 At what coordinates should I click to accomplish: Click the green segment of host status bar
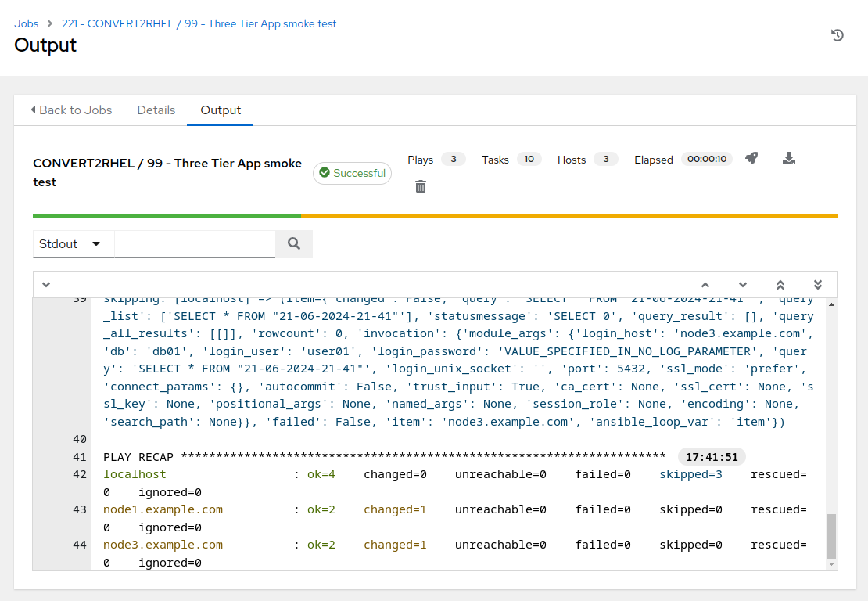point(167,215)
